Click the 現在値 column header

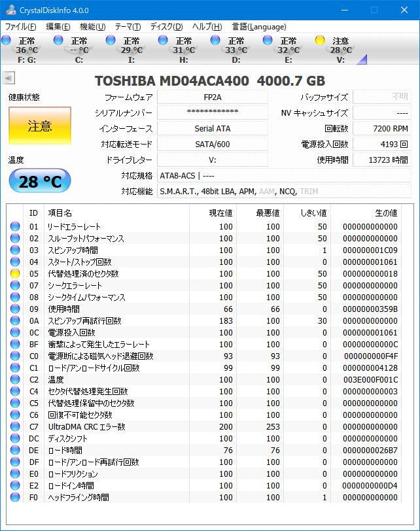[x=213, y=213]
